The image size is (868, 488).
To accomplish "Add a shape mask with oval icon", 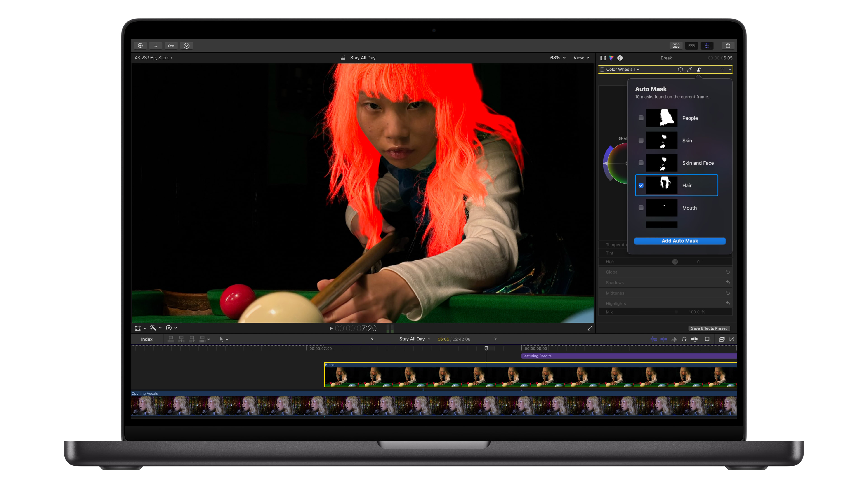I will click(680, 69).
